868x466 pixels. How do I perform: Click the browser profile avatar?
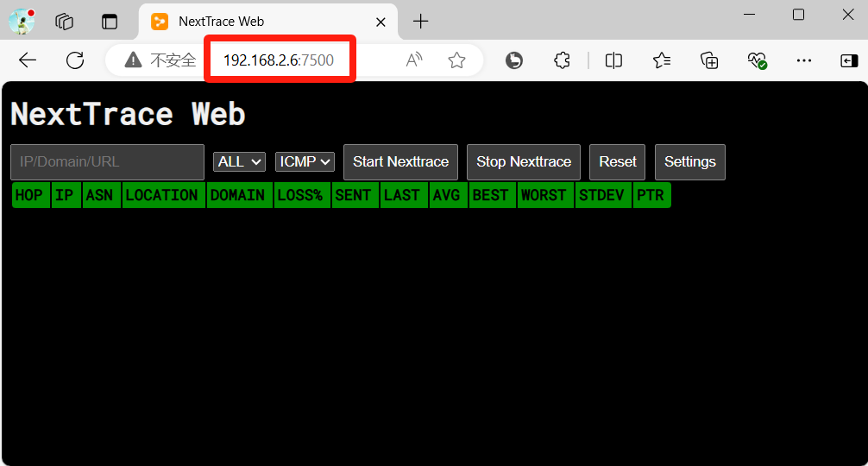click(x=22, y=21)
